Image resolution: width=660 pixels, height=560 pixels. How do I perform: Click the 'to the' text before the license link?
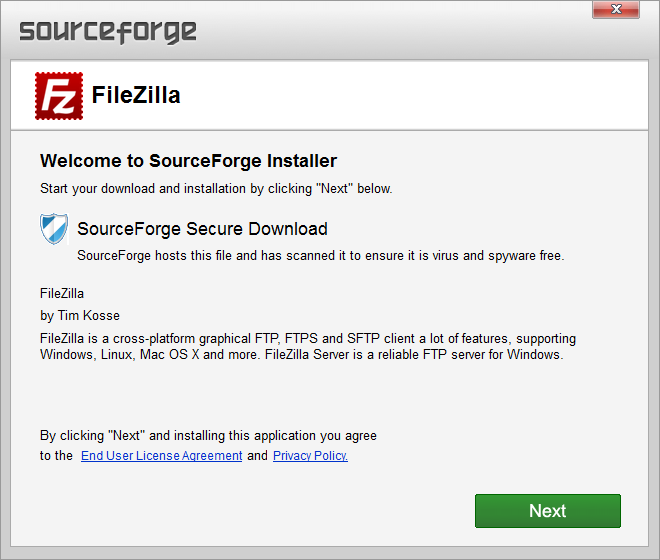(56, 456)
